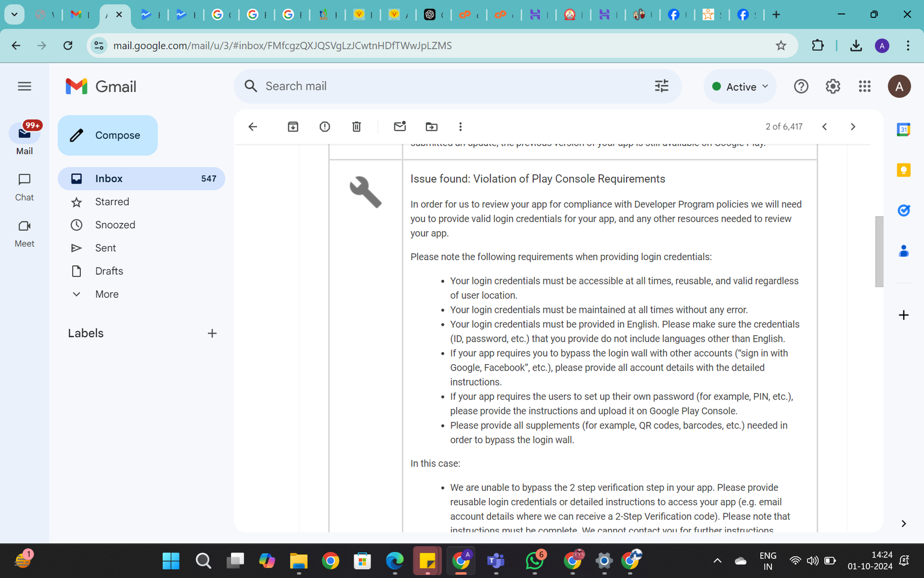This screenshot has width=924, height=578.
Task: Open the Google apps grid
Action: 865,86
